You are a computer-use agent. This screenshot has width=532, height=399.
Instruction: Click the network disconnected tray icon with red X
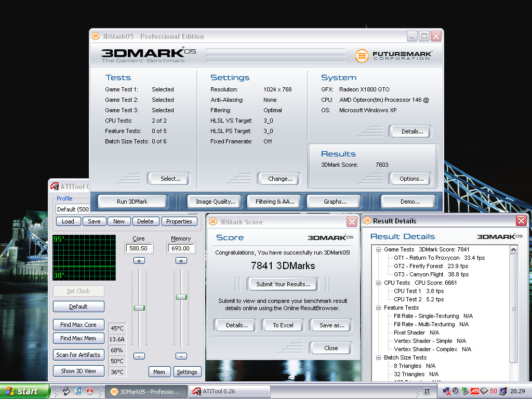[x=447, y=391]
